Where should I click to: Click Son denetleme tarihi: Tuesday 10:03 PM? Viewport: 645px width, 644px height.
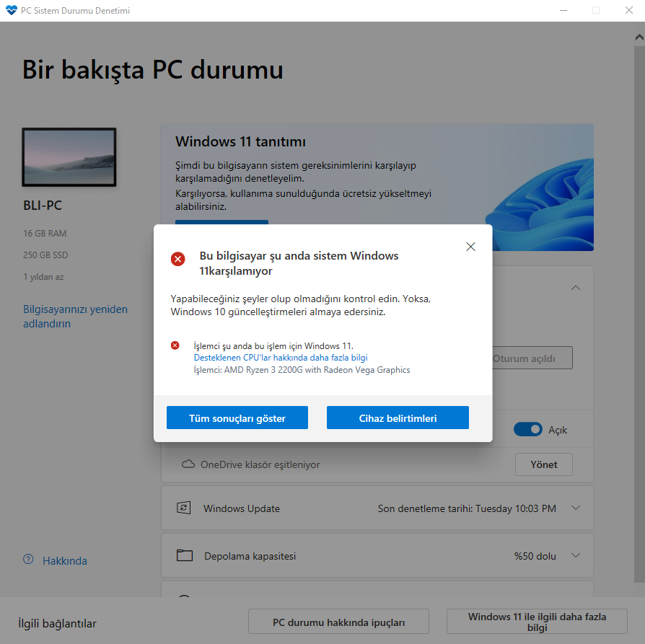click(x=467, y=508)
